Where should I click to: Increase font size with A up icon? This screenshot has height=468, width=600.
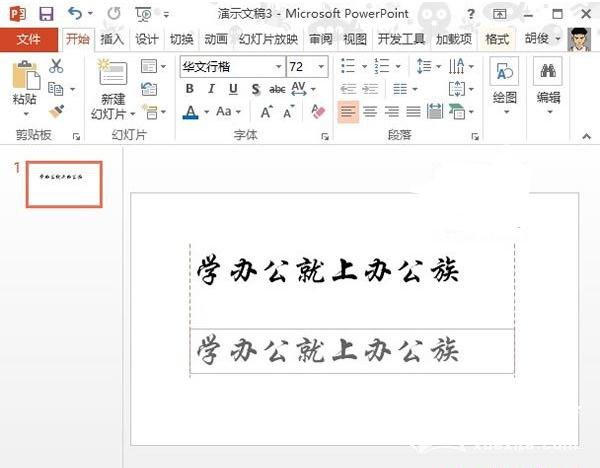point(267,112)
